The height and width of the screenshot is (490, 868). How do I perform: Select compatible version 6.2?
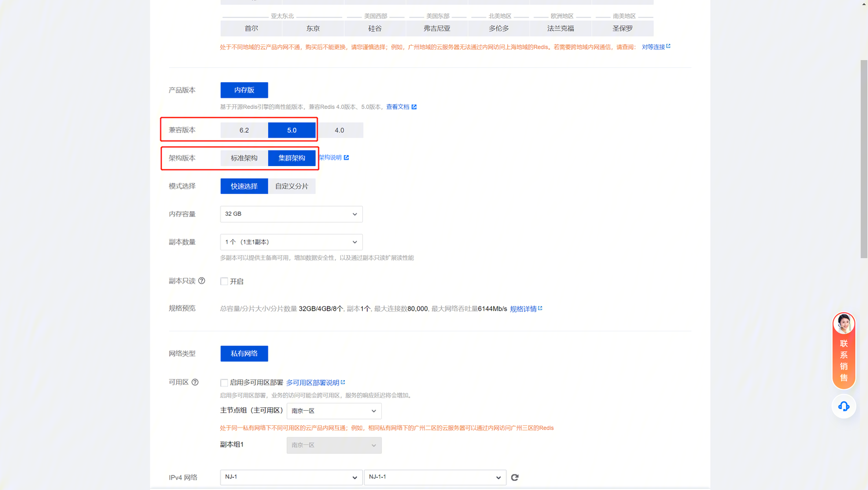pyautogui.click(x=244, y=130)
